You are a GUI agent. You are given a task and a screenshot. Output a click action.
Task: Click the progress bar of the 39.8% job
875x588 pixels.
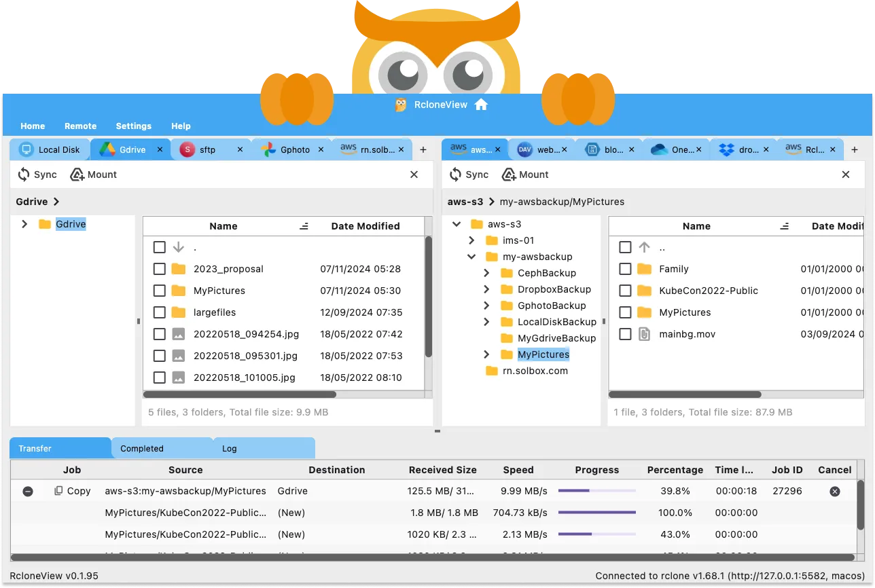tap(596, 490)
